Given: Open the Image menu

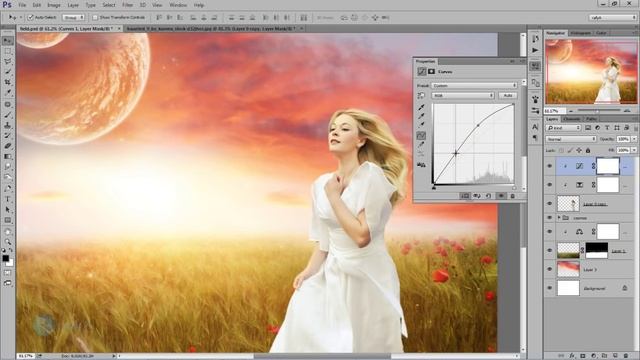Looking at the screenshot, I should point(54,5).
